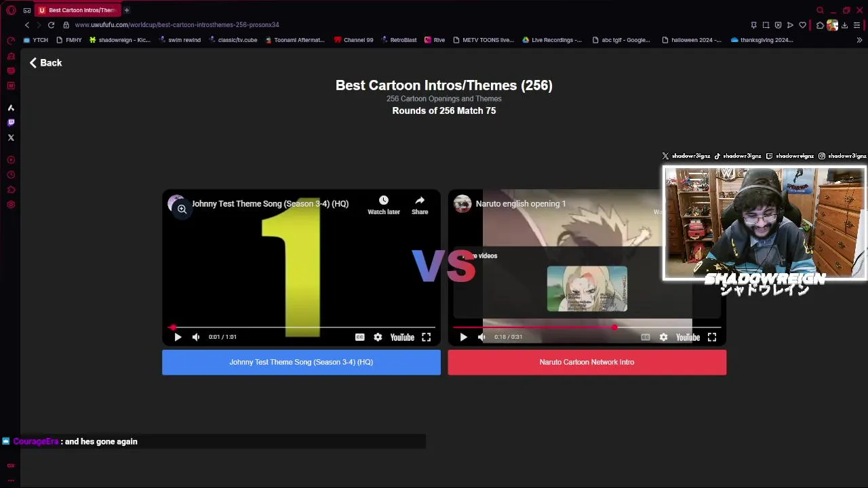Seek the Johnny Test video progress bar
This screenshot has width=868, height=488.
pos(301,327)
